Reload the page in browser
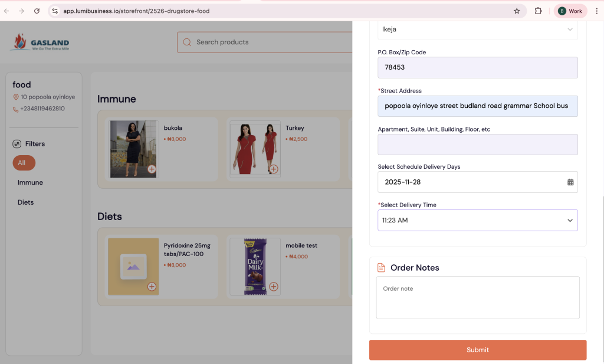 (37, 11)
